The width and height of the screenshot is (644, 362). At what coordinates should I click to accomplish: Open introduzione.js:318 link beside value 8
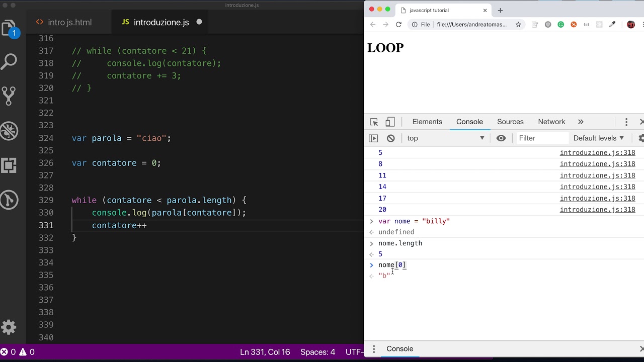point(598,164)
